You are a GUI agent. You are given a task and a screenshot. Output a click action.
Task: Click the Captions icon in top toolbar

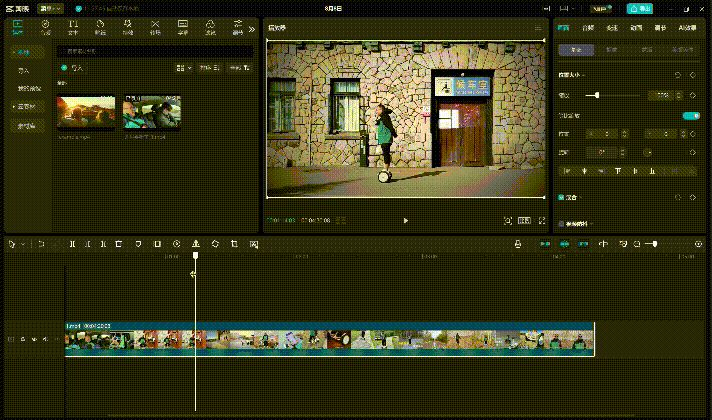[182, 26]
